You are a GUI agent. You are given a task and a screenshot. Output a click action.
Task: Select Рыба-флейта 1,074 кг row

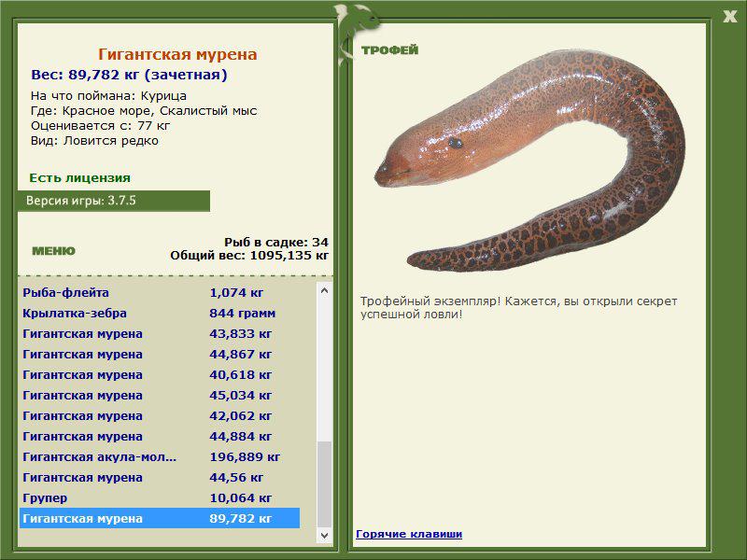[160, 292]
